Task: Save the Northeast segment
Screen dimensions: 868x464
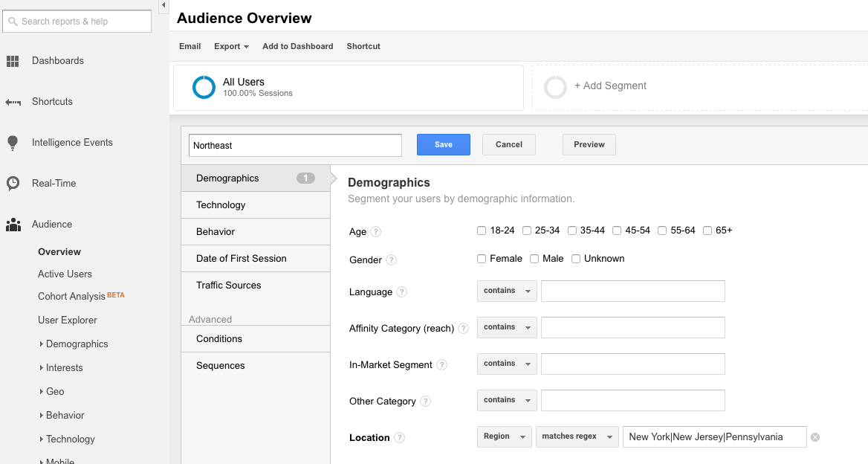Action: (444, 144)
